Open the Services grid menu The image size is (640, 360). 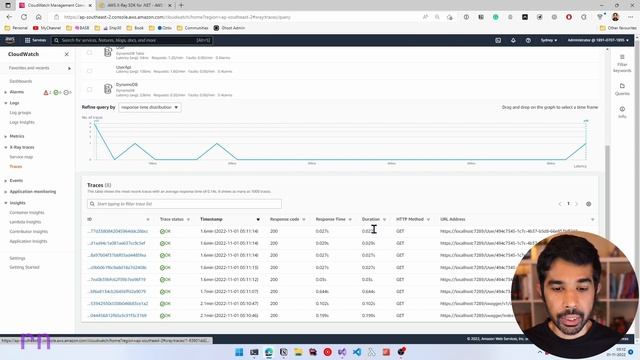(x=36, y=40)
